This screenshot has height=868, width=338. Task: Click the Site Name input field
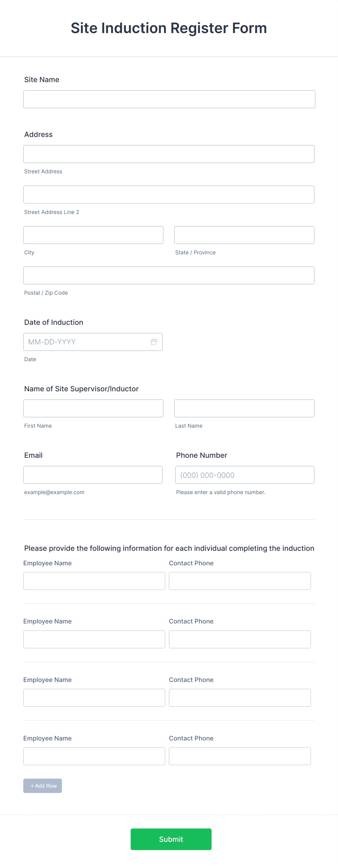click(x=169, y=99)
